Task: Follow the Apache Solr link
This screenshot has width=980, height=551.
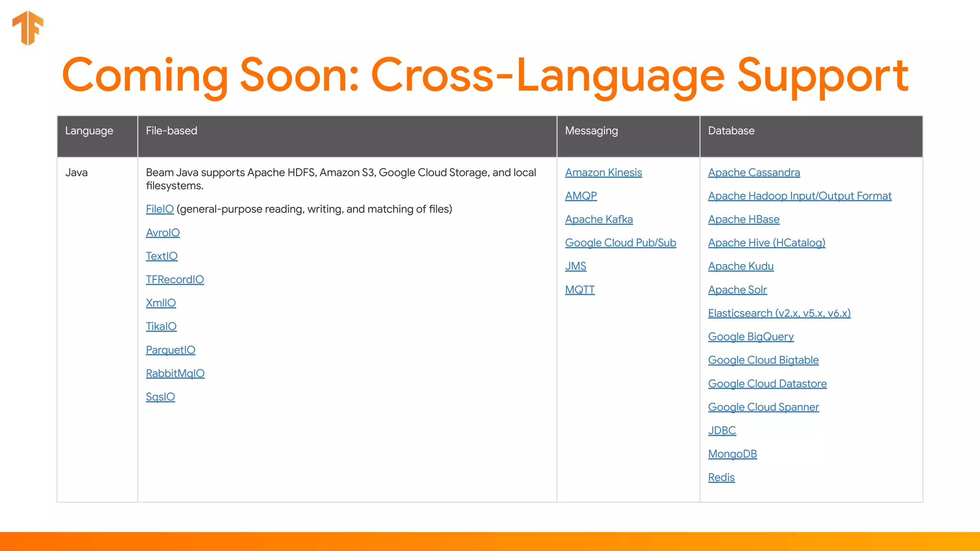Action: pos(737,290)
